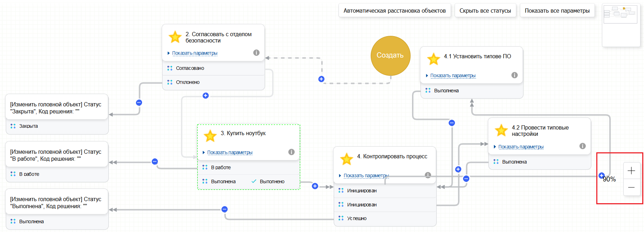Screen dimensions: 644x232
Task: Click star icon of 'Контролировать процесс' task
Action: point(347,159)
